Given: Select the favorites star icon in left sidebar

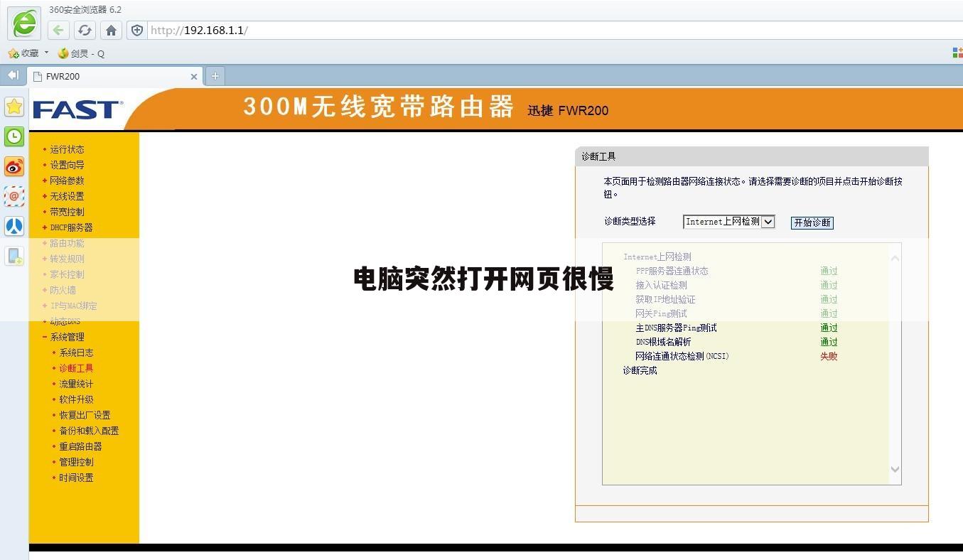Looking at the screenshot, I should pos(14,107).
